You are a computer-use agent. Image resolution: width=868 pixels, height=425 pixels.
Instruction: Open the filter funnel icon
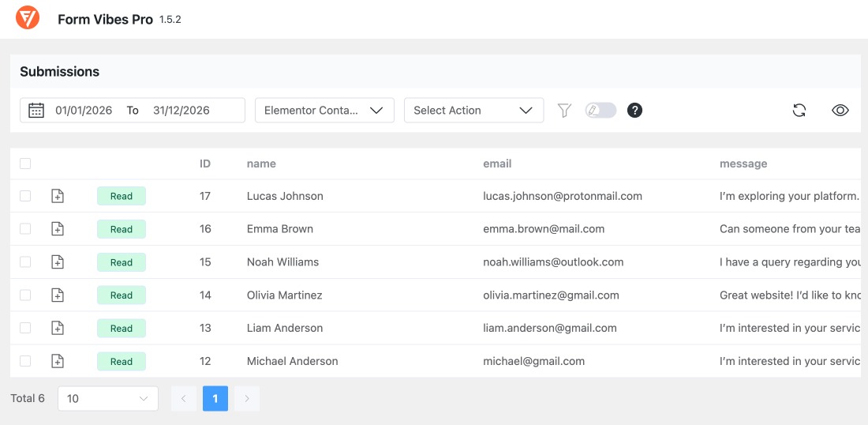tap(564, 111)
